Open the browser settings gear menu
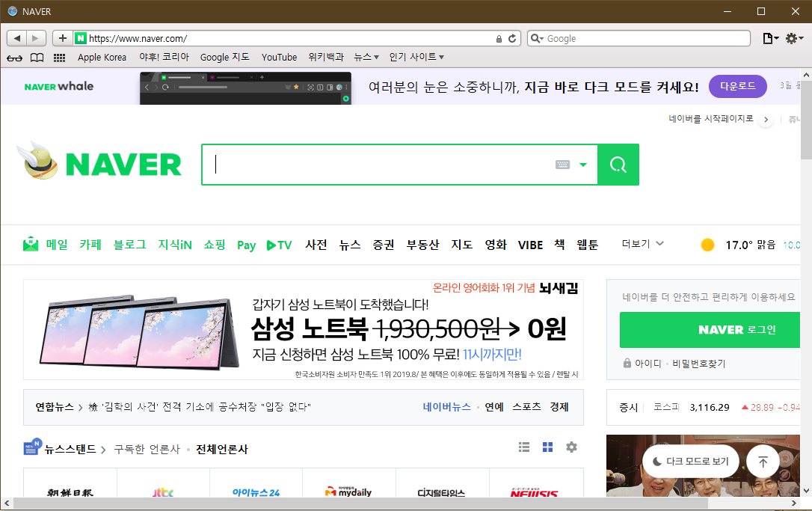The image size is (812, 511). click(794, 38)
